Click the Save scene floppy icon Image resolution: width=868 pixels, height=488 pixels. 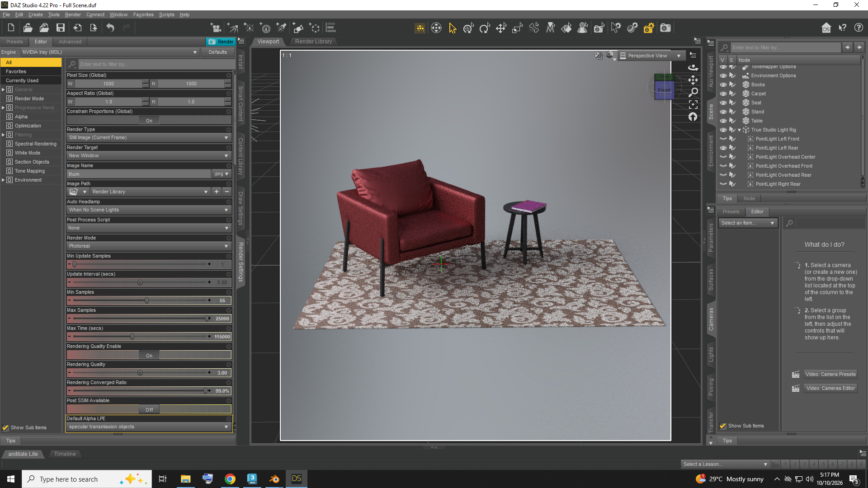pyautogui.click(x=61, y=28)
